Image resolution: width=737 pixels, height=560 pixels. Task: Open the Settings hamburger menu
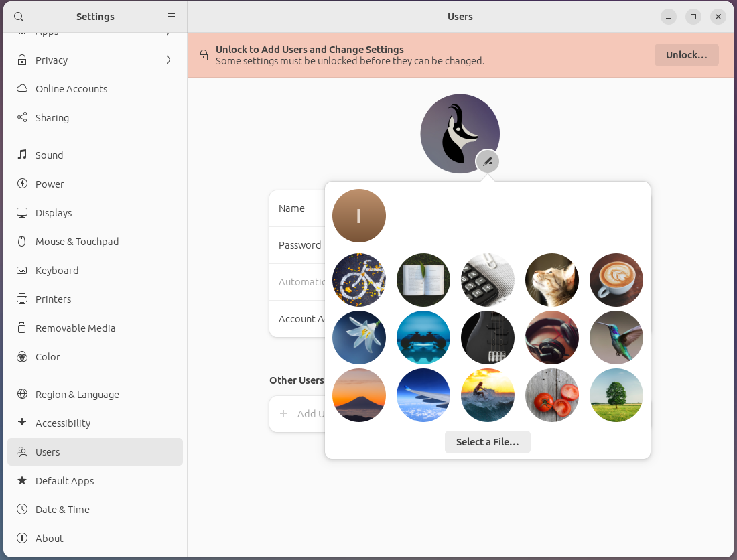tap(172, 17)
